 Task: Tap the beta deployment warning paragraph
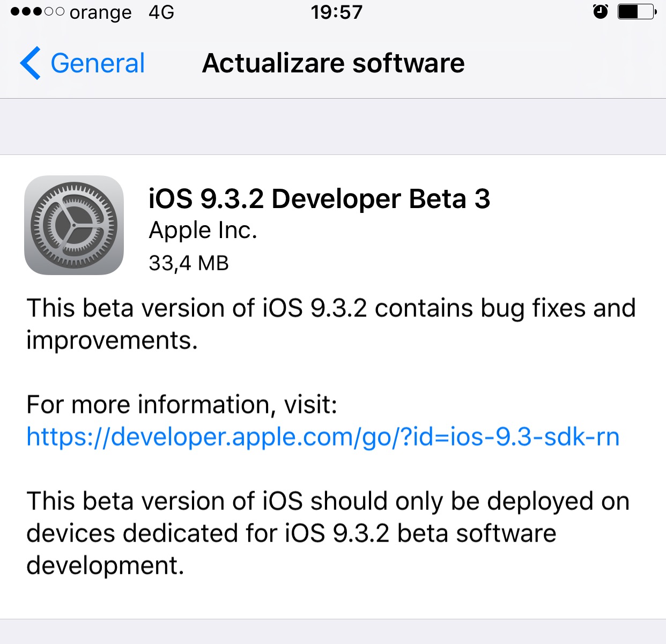tap(328, 534)
